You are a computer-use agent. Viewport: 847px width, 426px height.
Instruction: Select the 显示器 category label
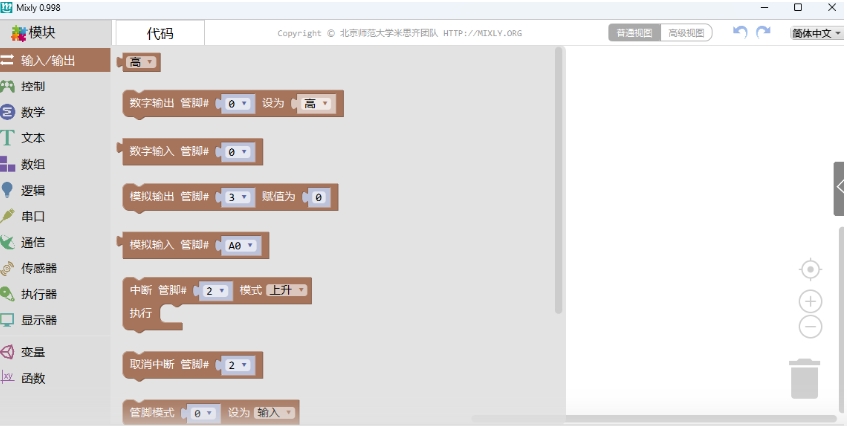coord(39,320)
